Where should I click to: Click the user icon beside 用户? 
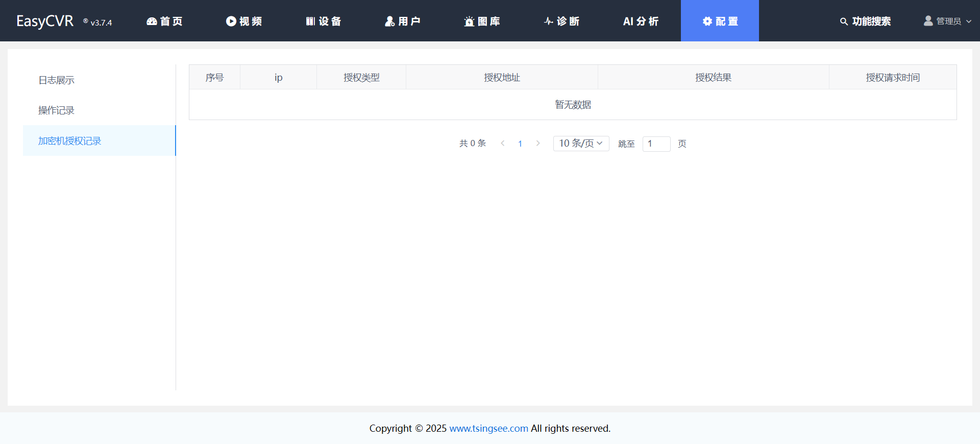click(x=389, y=21)
